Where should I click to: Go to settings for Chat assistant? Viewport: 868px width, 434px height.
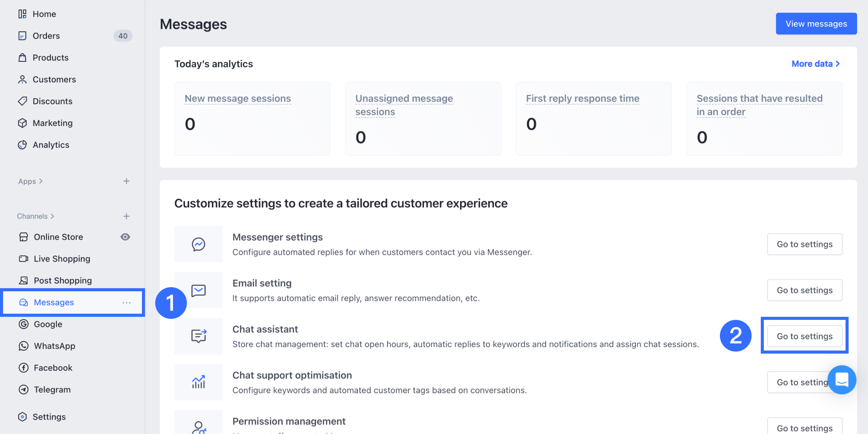point(804,336)
